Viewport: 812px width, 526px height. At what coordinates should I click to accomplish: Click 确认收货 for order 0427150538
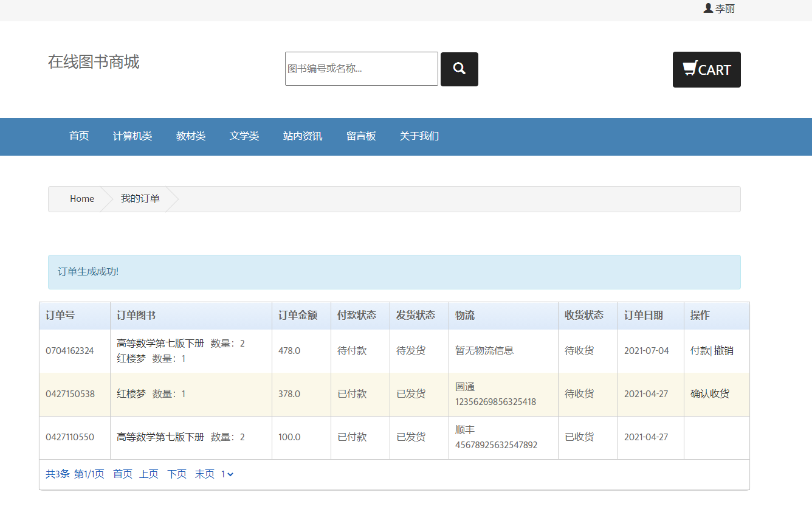pos(709,393)
